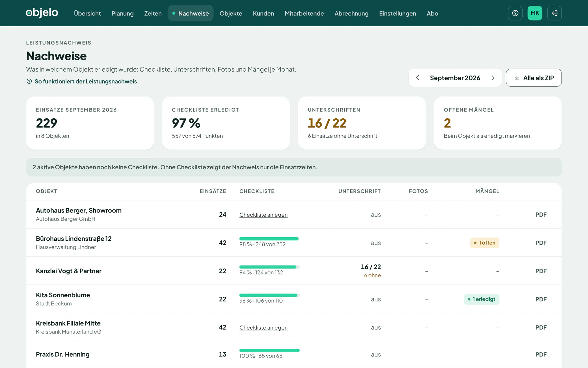The image size is (588, 368).
Task: Open the Abo menu item
Action: click(432, 13)
